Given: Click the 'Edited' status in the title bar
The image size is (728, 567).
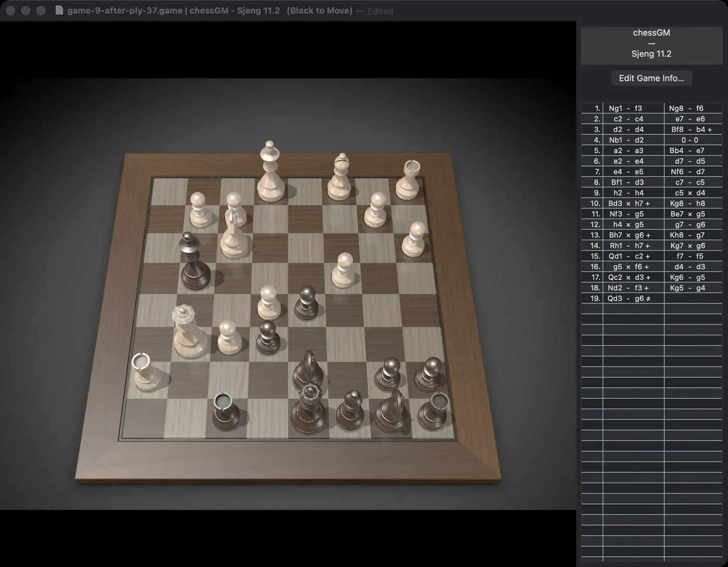Looking at the screenshot, I should point(380,11).
